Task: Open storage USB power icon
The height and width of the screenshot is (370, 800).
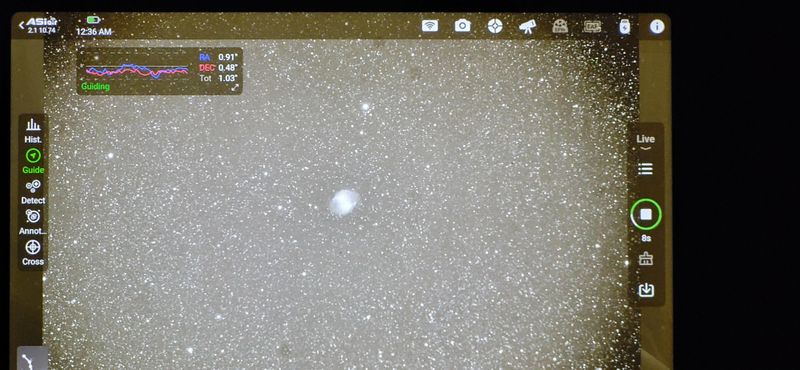Action: 624,26
